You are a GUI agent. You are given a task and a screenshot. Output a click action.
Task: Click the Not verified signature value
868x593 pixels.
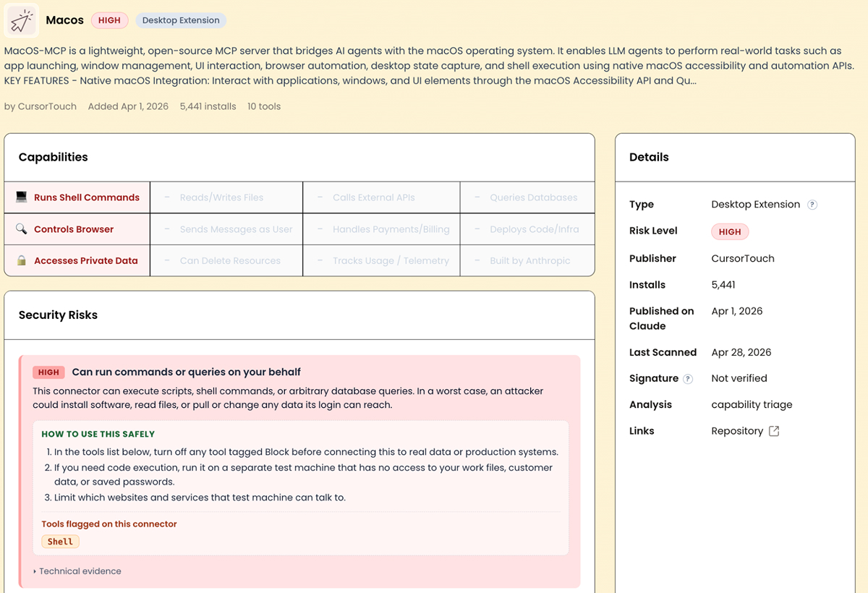739,378
